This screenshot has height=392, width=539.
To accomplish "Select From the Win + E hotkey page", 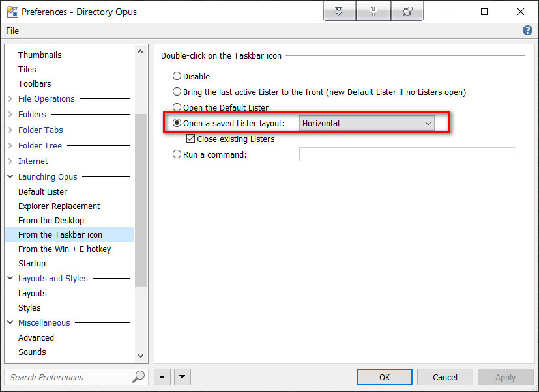I will (x=65, y=249).
